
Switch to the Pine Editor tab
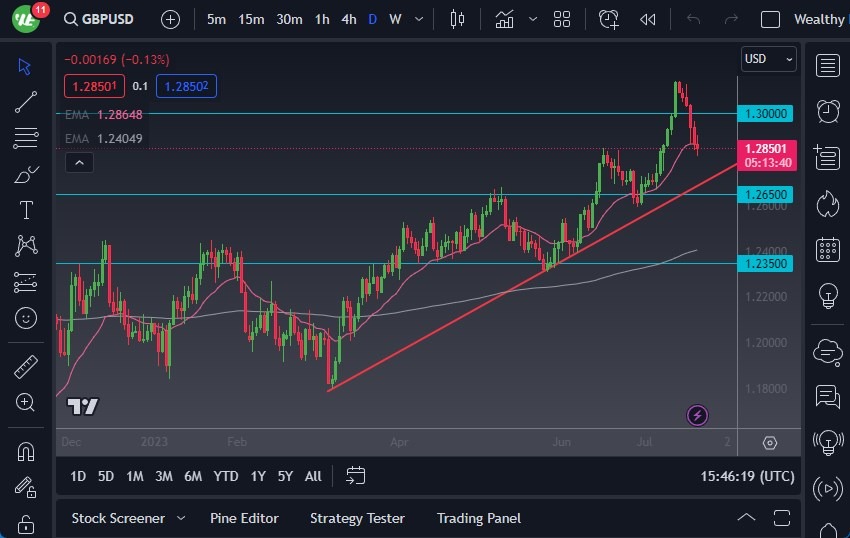[244, 518]
